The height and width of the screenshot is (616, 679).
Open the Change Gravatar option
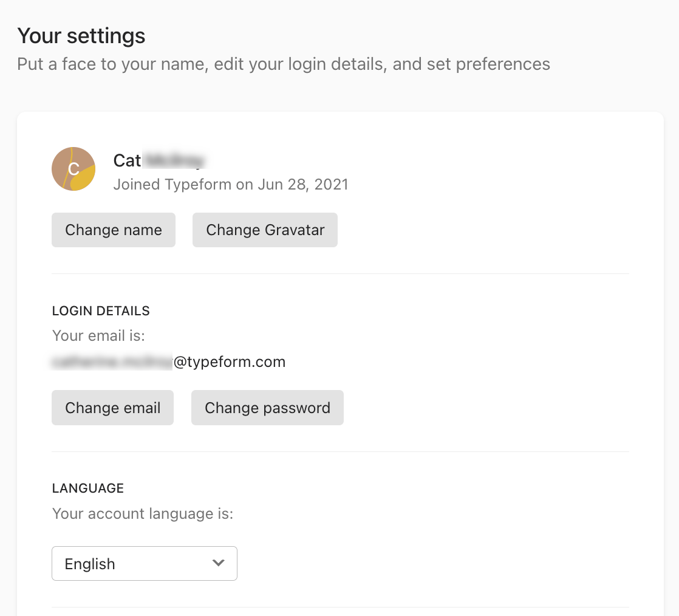[265, 230]
